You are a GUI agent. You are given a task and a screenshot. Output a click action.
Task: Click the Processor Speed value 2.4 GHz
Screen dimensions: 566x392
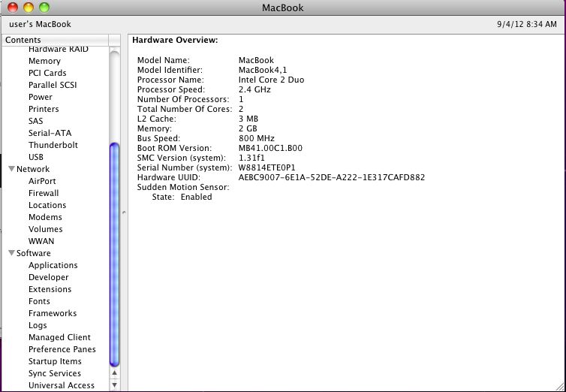[x=254, y=89]
